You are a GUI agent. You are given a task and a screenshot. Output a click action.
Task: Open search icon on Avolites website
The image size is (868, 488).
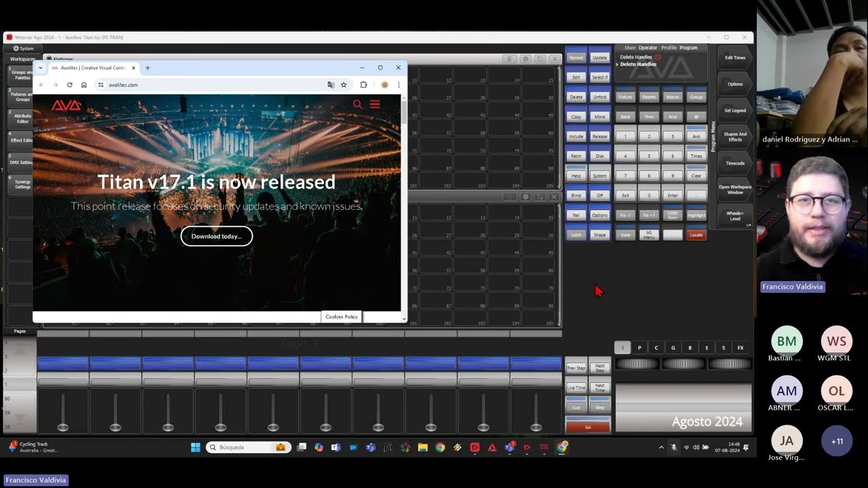357,104
